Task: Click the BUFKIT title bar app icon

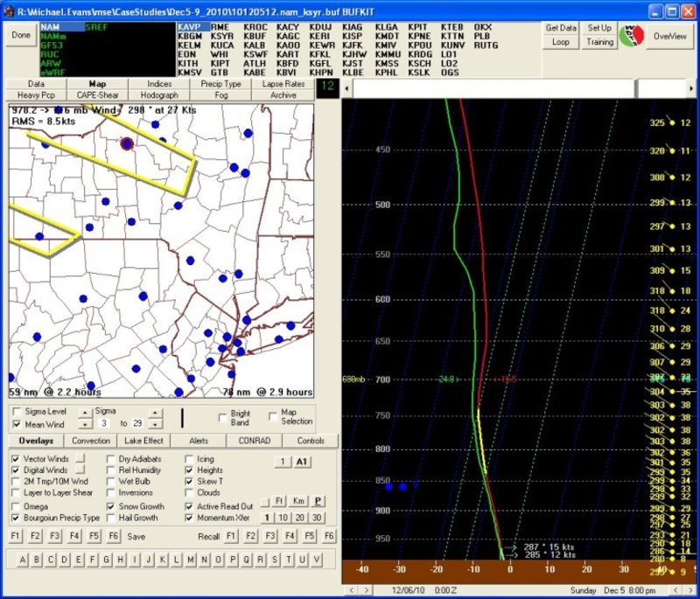Action: (9, 11)
